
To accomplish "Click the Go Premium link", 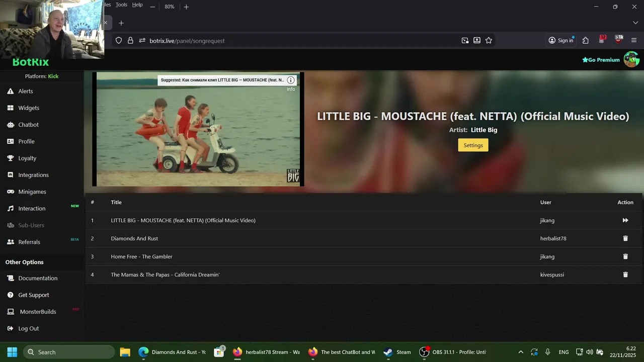I will coord(601,60).
